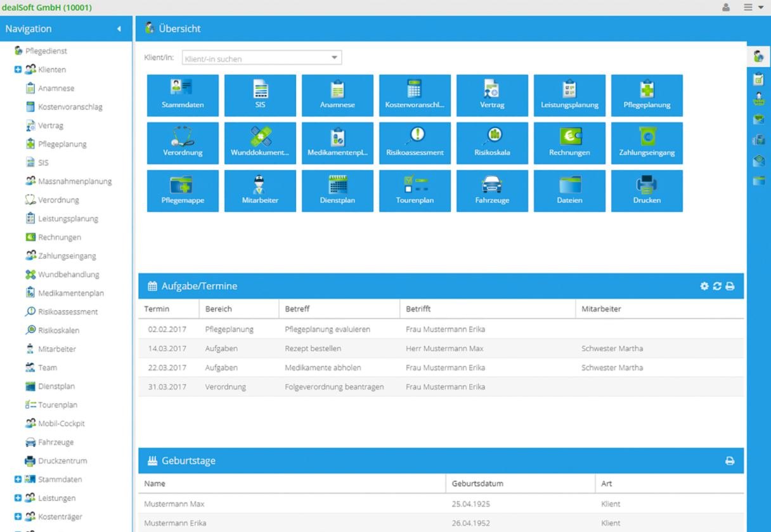Open settings gear in Aufgabe/Termine header
Image resolution: width=771 pixels, height=532 pixels.
click(704, 286)
